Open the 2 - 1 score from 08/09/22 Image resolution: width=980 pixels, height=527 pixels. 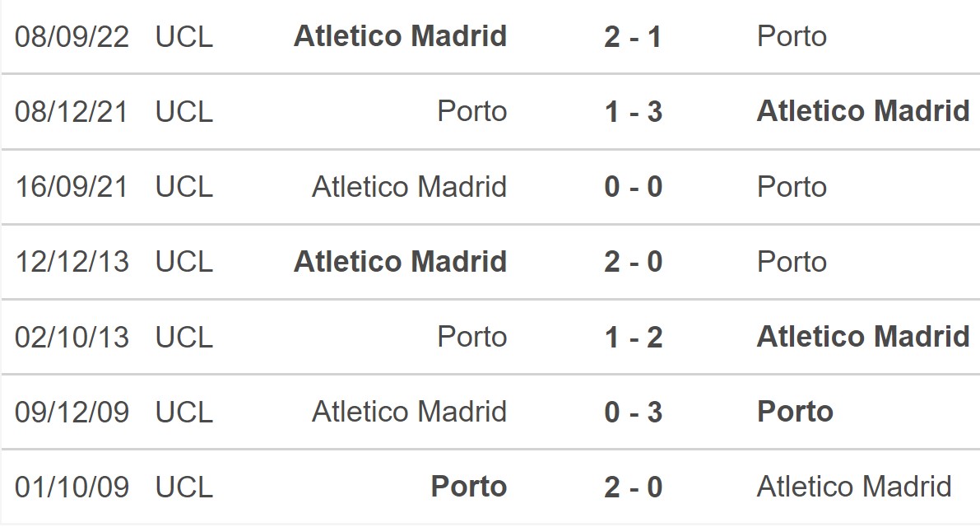[x=633, y=37]
